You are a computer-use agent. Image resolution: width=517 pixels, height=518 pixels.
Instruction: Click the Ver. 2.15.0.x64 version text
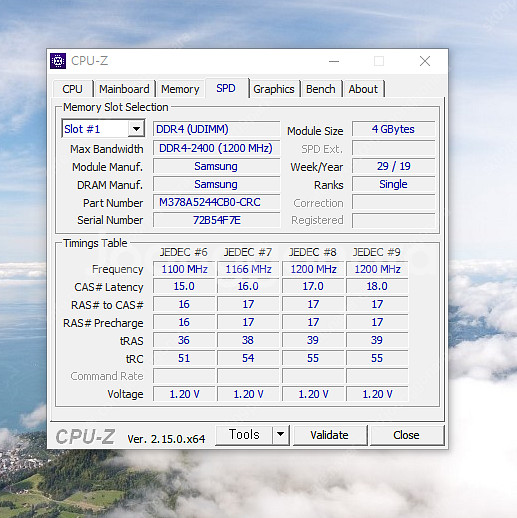tap(166, 439)
